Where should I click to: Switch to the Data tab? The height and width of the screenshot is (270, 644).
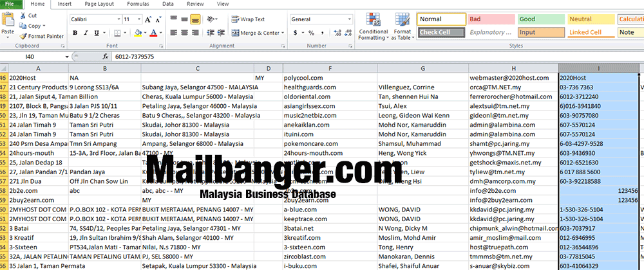tap(167, 4)
